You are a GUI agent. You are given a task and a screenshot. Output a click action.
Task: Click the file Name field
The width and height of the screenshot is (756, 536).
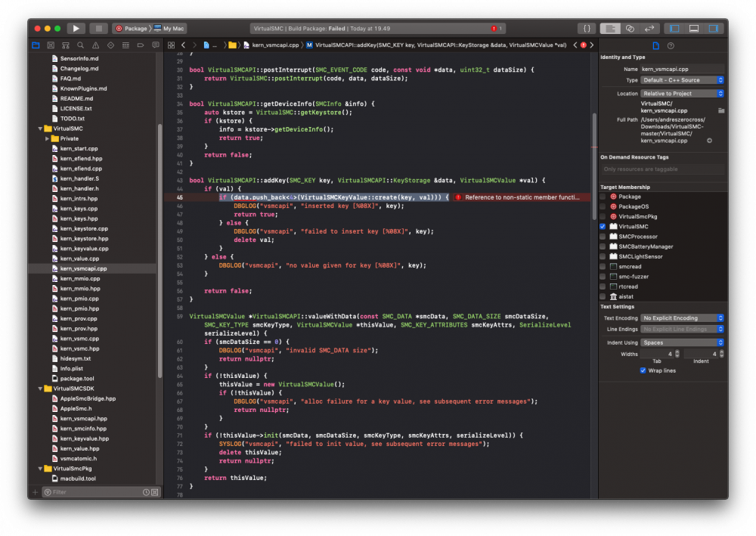point(682,69)
